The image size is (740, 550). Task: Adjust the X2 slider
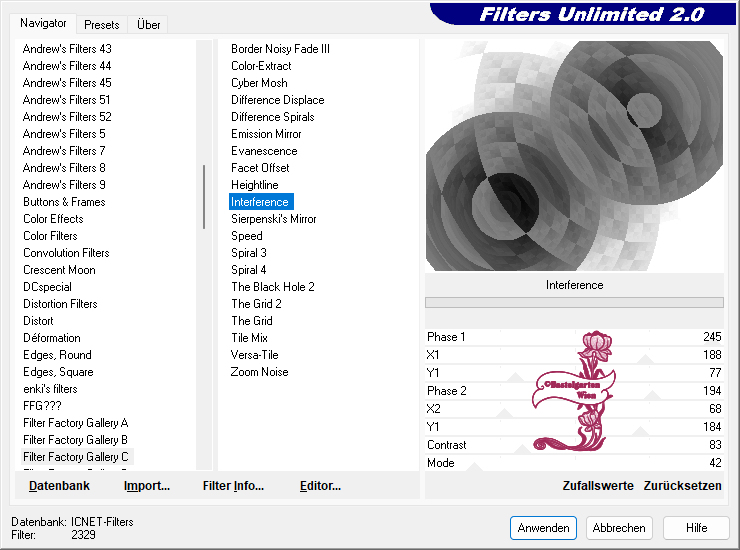pos(574,409)
